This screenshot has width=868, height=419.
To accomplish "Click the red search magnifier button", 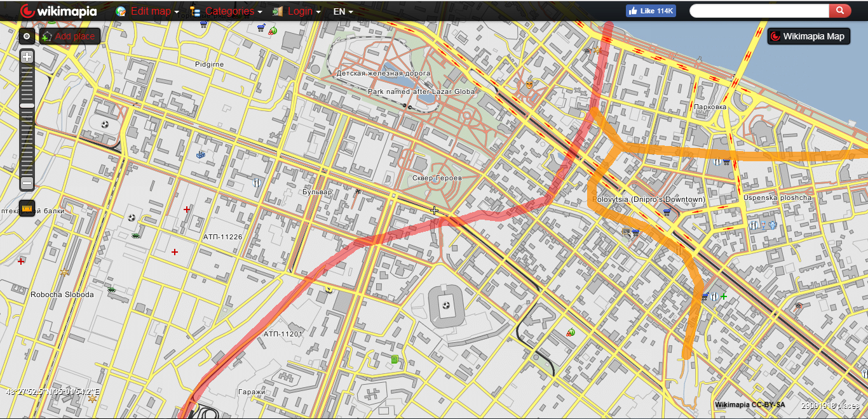I will coord(839,11).
